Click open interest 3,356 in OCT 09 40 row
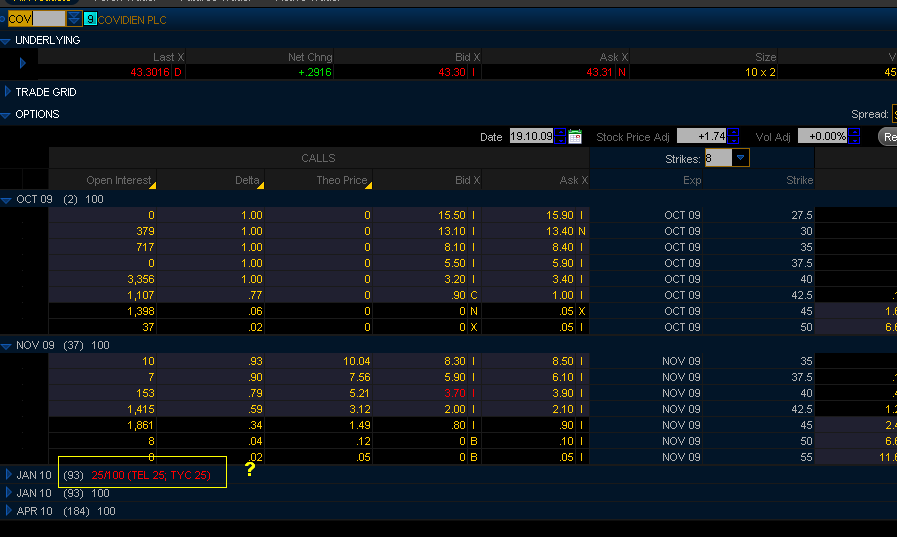897x537 pixels. coord(141,279)
